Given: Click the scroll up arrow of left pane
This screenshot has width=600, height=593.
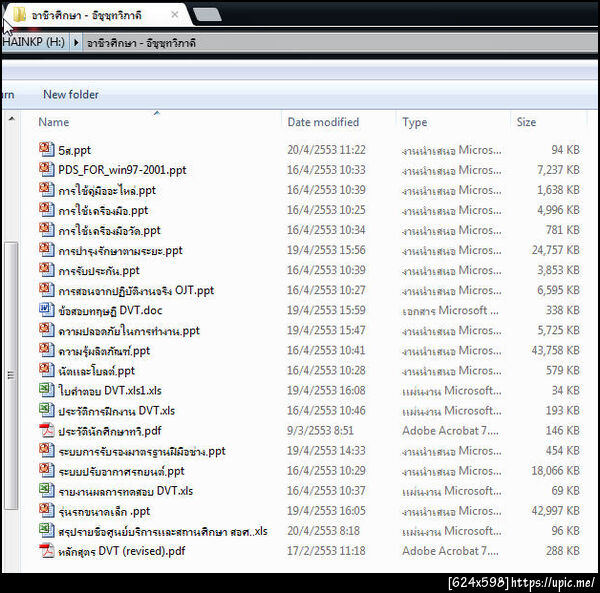Looking at the screenshot, I should pyautogui.click(x=11, y=119).
